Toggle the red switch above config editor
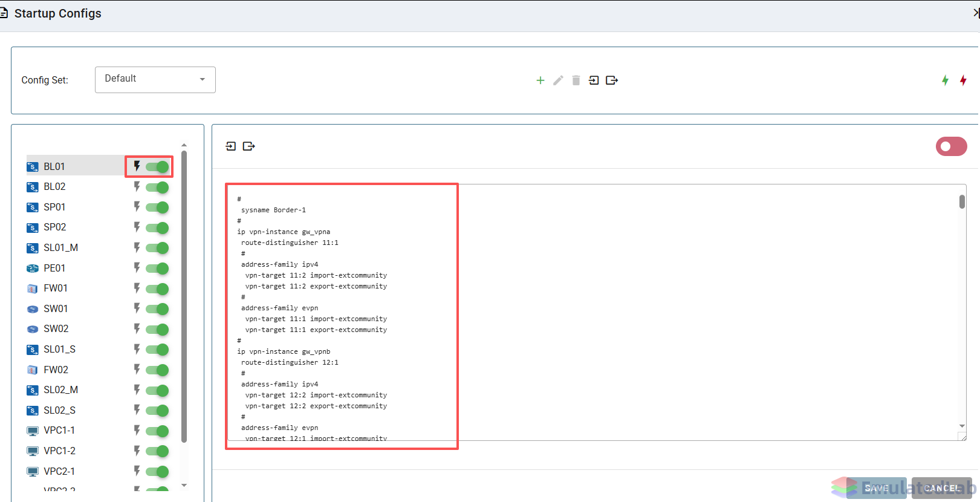980x502 pixels. point(952,146)
